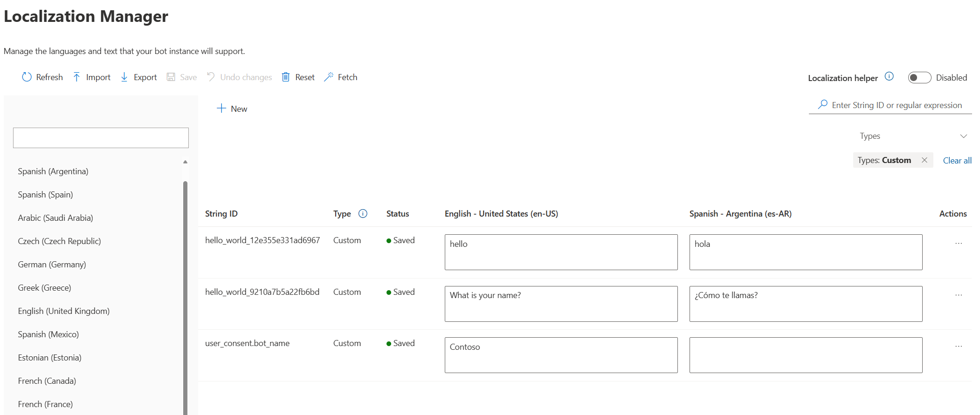Image resolution: width=980 pixels, height=415 pixels.
Task: Click the language filter text box
Action: pyautogui.click(x=101, y=138)
